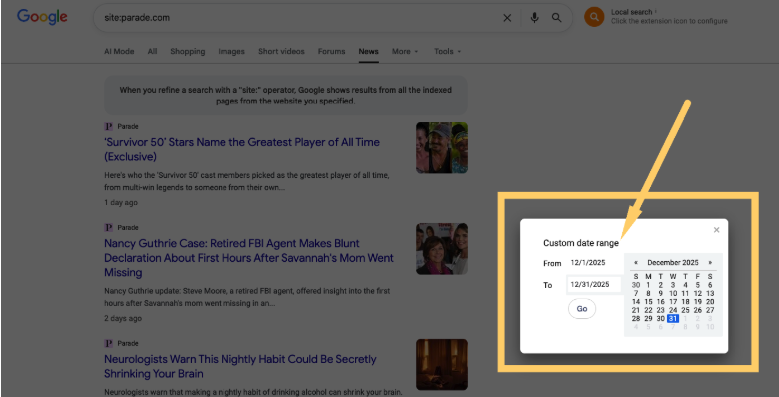The height and width of the screenshot is (397, 779).
Task: Select December 22 in the calendar
Action: click(648, 310)
